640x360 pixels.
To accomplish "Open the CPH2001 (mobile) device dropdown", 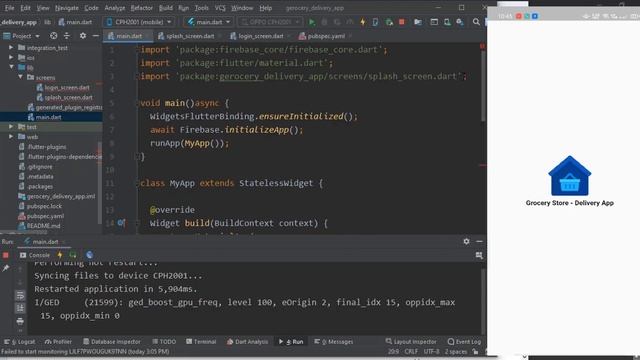I will (x=139, y=22).
